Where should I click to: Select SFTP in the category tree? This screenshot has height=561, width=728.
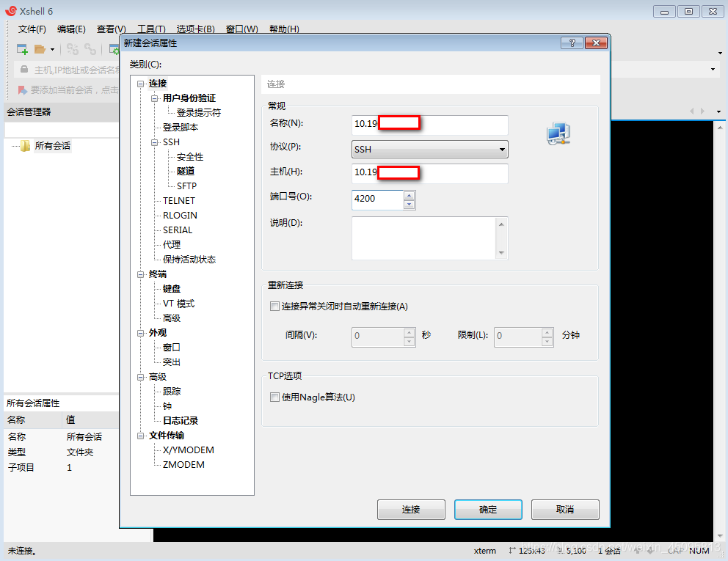pyautogui.click(x=186, y=186)
